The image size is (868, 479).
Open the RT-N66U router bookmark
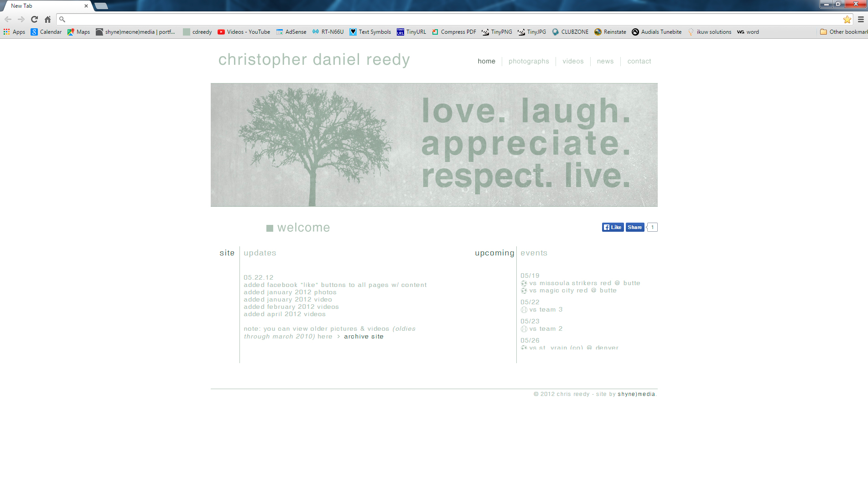(x=328, y=32)
